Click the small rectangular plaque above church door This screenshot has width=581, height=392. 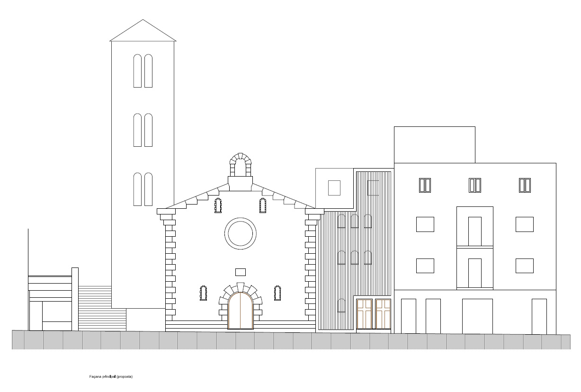[x=241, y=272]
